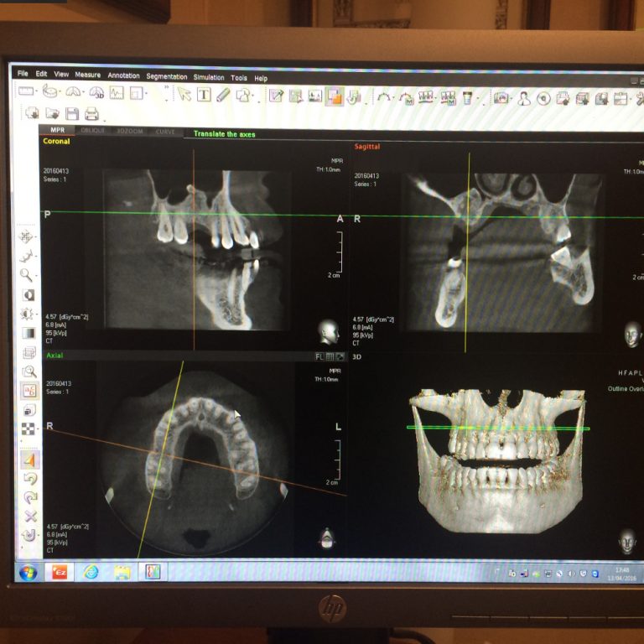Click the brightness adjustment sun icon

(x=28, y=314)
